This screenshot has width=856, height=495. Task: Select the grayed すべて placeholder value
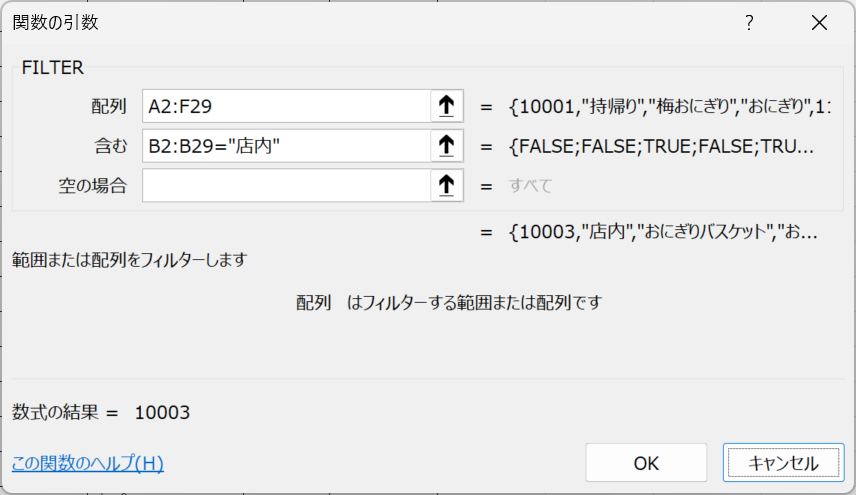pos(530,186)
